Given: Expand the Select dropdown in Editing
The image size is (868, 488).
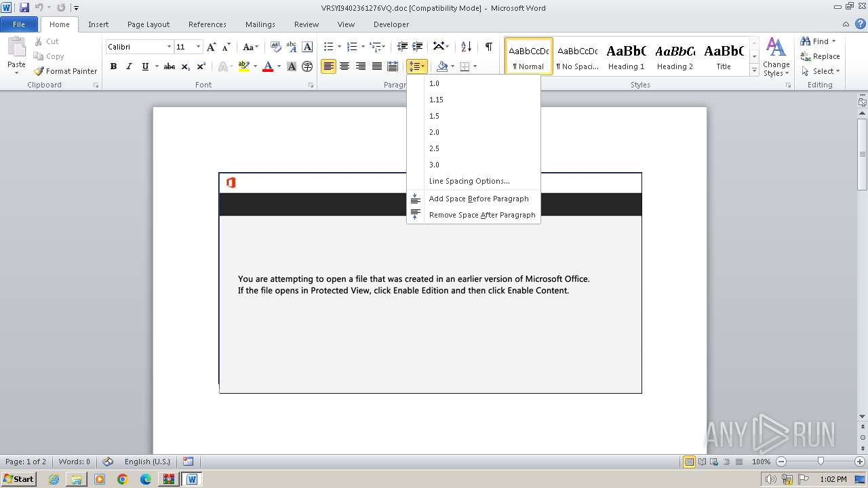Looking at the screenshot, I should pos(820,71).
